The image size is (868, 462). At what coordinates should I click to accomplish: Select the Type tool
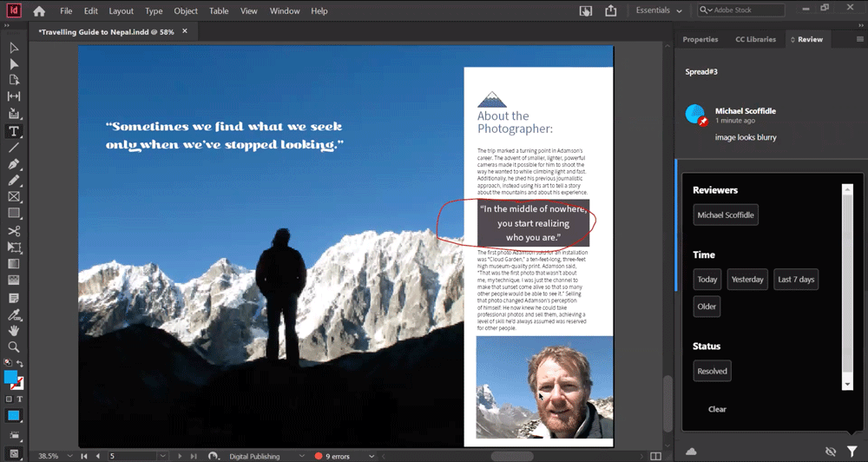point(14,131)
